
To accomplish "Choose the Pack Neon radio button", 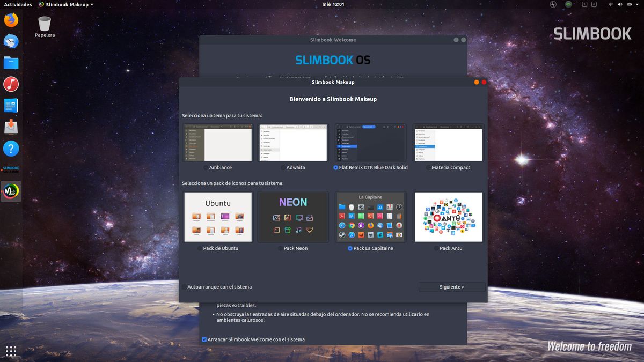I will (x=280, y=249).
